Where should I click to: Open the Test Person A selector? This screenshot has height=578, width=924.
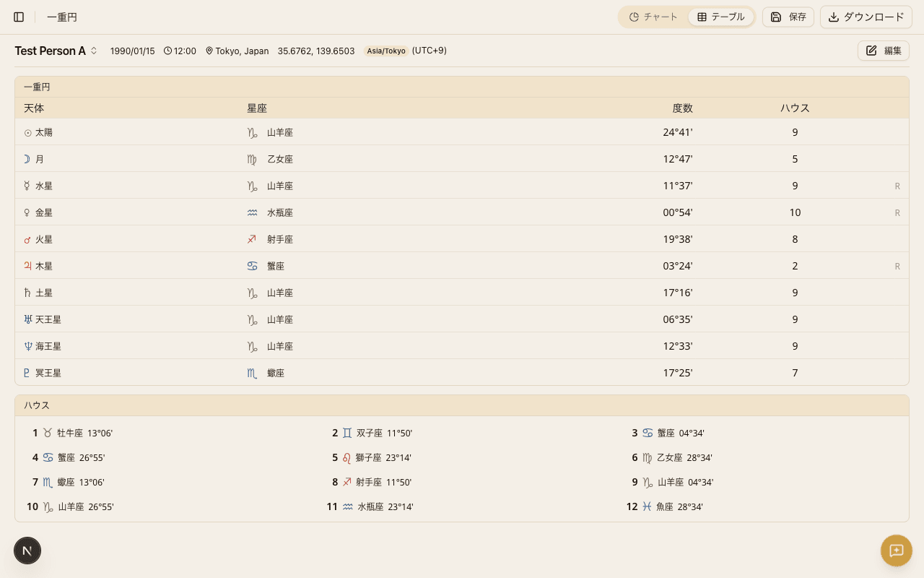point(51,51)
